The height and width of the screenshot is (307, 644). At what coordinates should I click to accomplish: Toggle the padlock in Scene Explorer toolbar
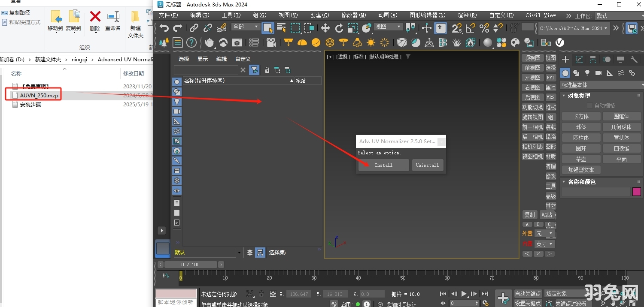pos(267,70)
